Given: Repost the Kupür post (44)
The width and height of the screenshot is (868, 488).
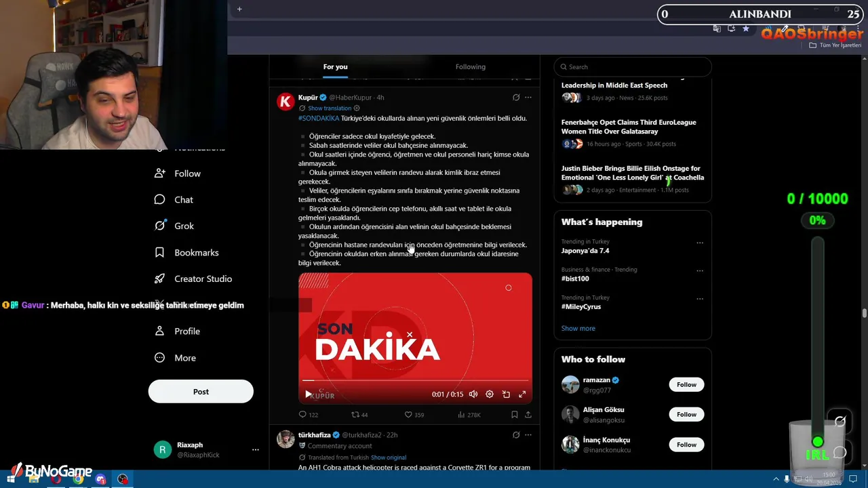Looking at the screenshot, I should (359, 415).
